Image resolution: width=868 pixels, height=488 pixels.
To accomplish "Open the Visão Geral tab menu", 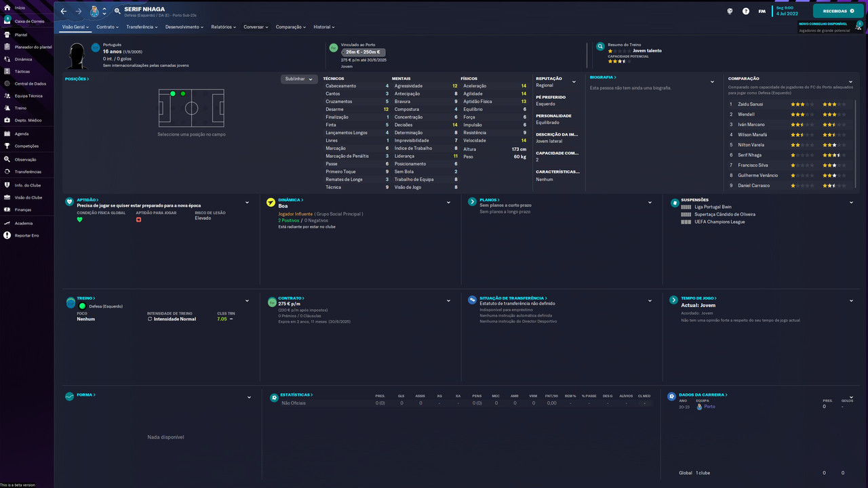I will (75, 27).
